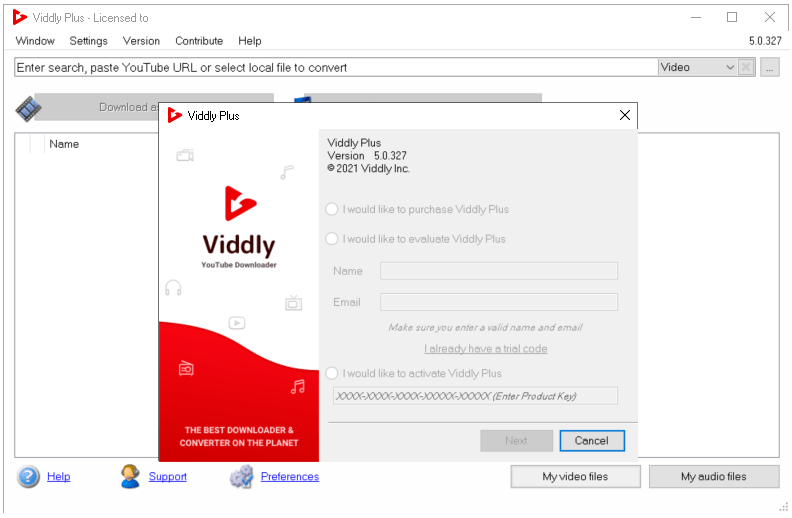Click the product key entry field
This screenshot has height=518, width=792.
pyautogui.click(x=475, y=396)
